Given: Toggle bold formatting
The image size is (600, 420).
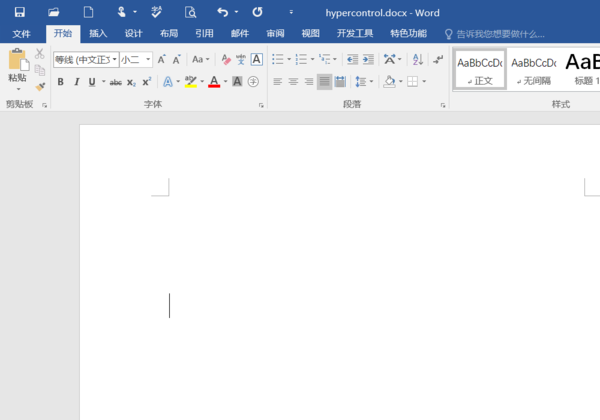Looking at the screenshot, I should (60, 81).
